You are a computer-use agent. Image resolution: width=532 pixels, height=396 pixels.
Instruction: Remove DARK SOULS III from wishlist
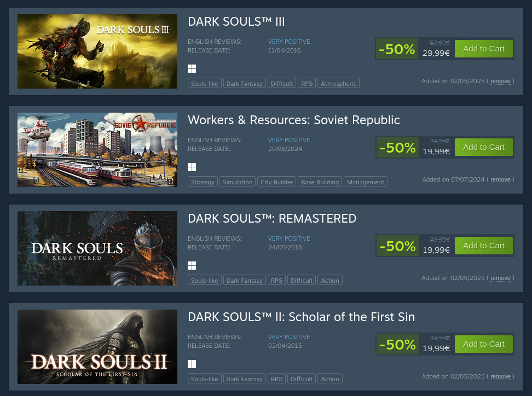click(500, 81)
